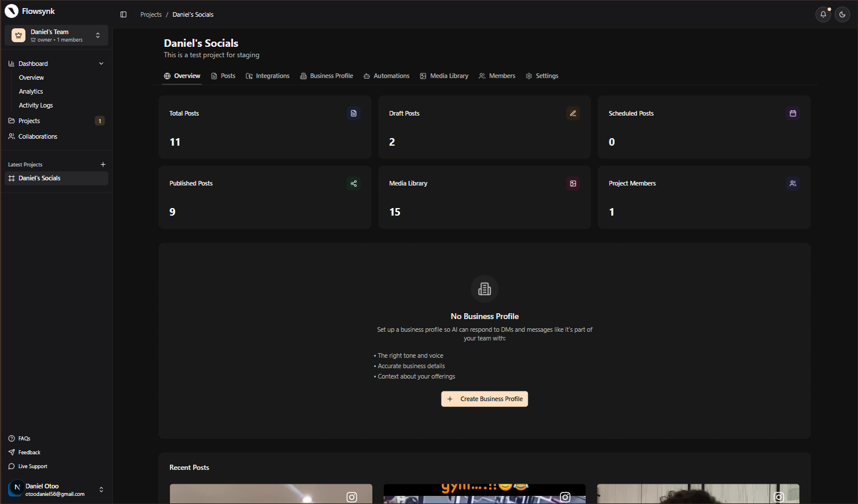
Task: Click the notifications bell icon
Action: pos(823,14)
